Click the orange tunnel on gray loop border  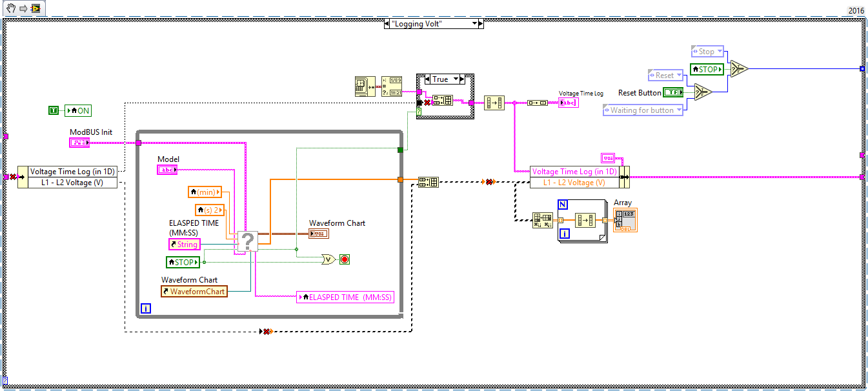400,179
